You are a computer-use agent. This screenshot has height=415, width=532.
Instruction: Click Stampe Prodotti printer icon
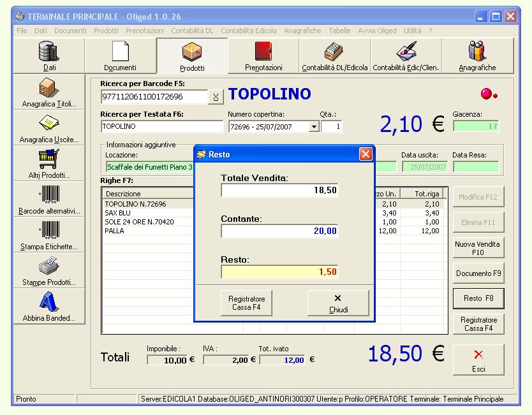[x=49, y=266]
